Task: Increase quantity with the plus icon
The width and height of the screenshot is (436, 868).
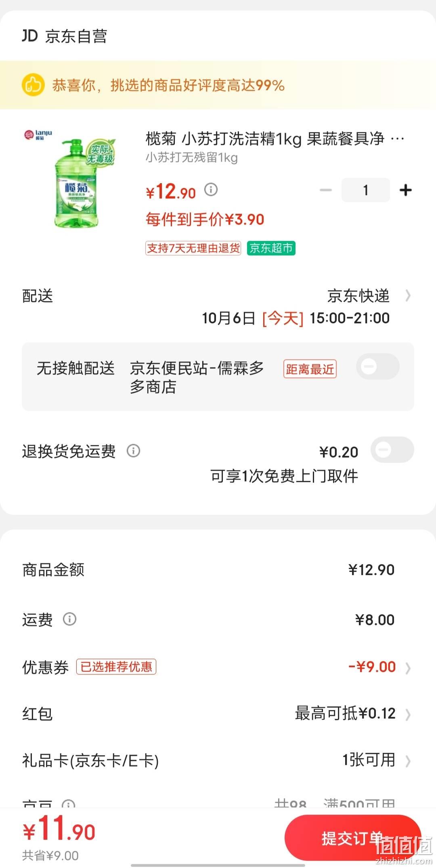Action: coord(405,190)
